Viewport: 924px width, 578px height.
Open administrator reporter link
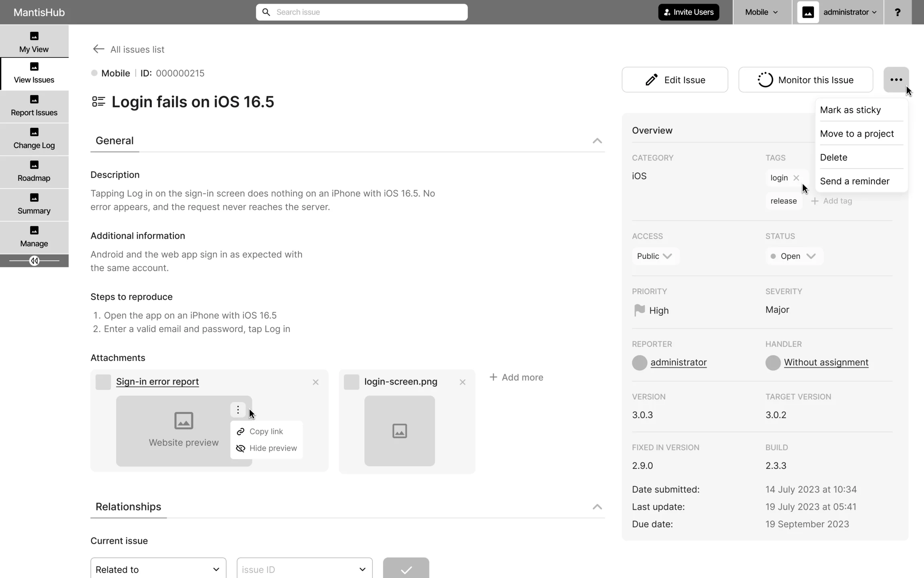(x=679, y=362)
